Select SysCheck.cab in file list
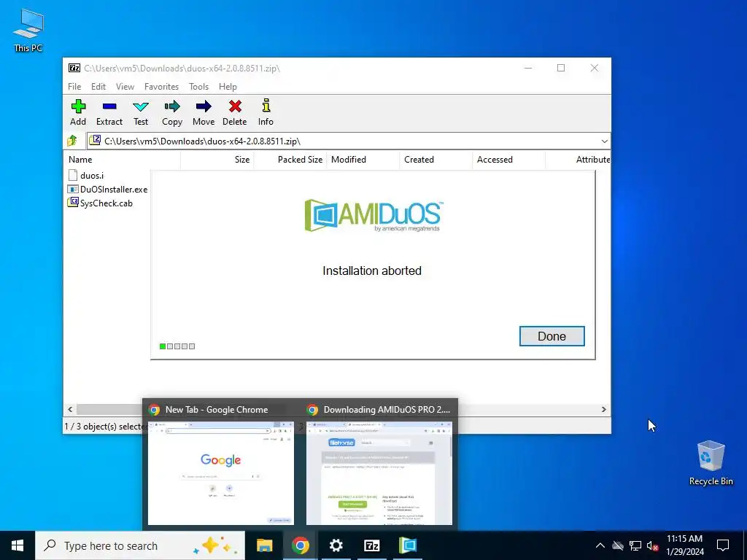 pyautogui.click(x=100, y=203)
